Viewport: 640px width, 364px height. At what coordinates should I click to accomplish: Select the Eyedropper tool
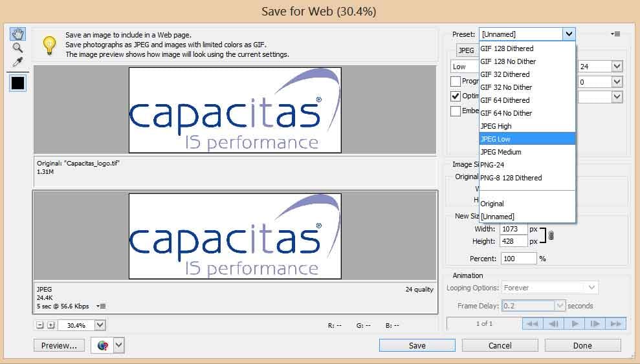[17, 62]
